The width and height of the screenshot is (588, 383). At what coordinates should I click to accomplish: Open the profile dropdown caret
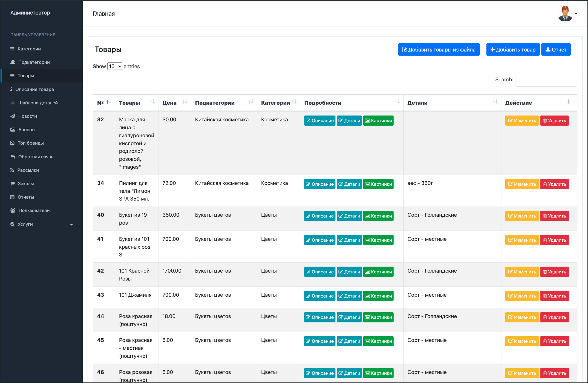576,14
